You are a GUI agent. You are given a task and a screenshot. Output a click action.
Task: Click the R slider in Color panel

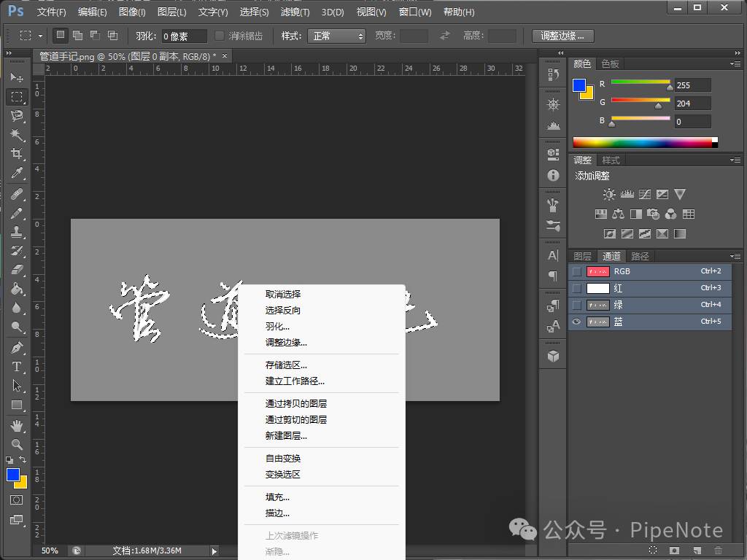[640, 82]
